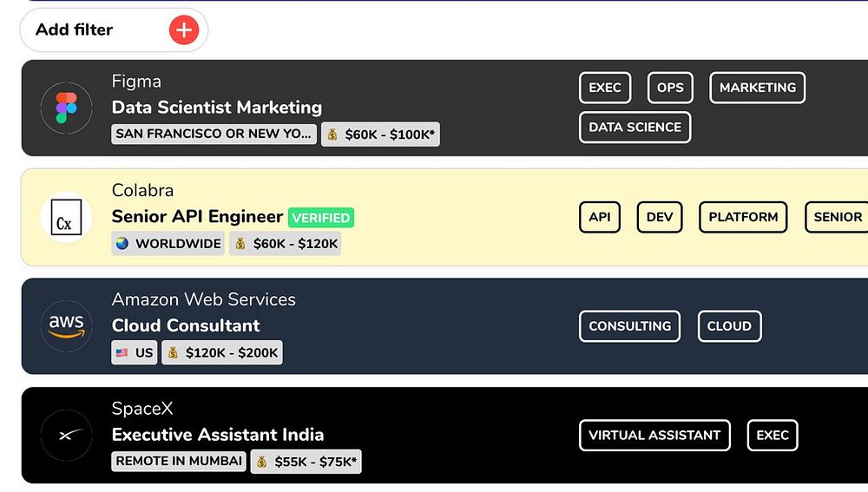This screenshot has height=492, width=868.
Task: Click the red plus Add filter icon
Action: pos(184,30)
